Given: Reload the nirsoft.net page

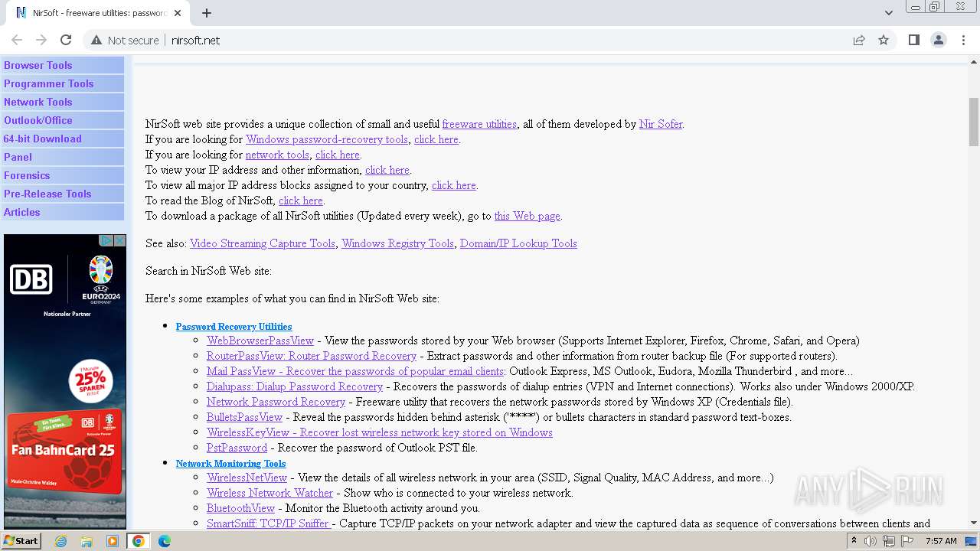Looking at the screenshot, I should point(66,40).
